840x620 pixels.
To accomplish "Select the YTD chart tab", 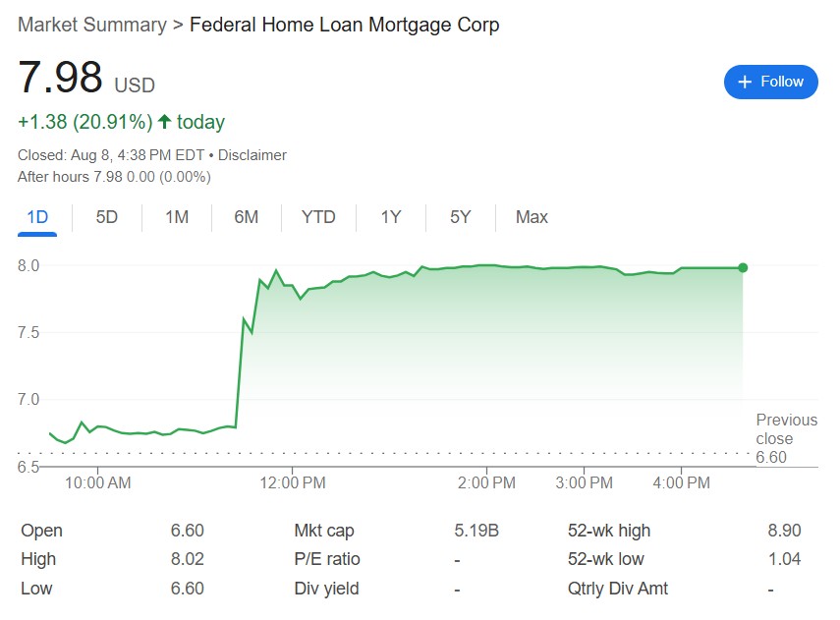I will tap(318, 217).
